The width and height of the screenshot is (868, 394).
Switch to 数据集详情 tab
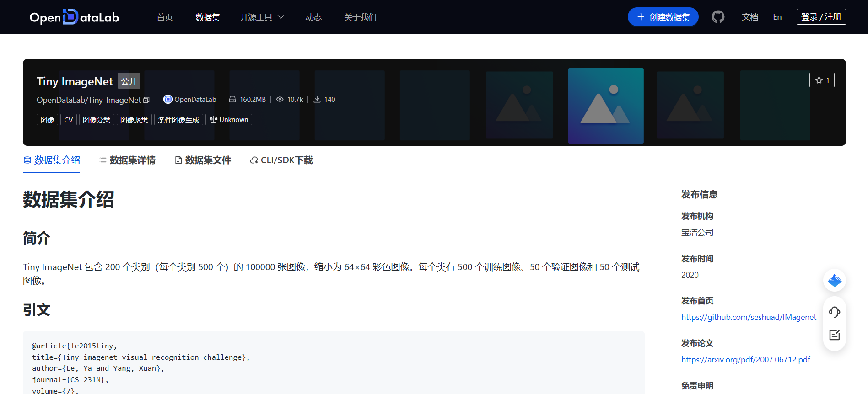[127, 160]
